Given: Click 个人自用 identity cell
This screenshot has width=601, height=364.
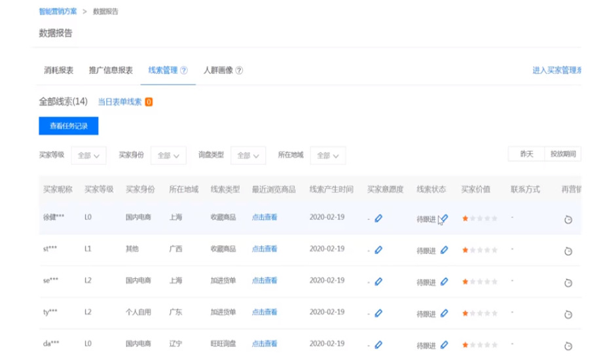Looking at the screenshot, I should click(x=138, y=312).
